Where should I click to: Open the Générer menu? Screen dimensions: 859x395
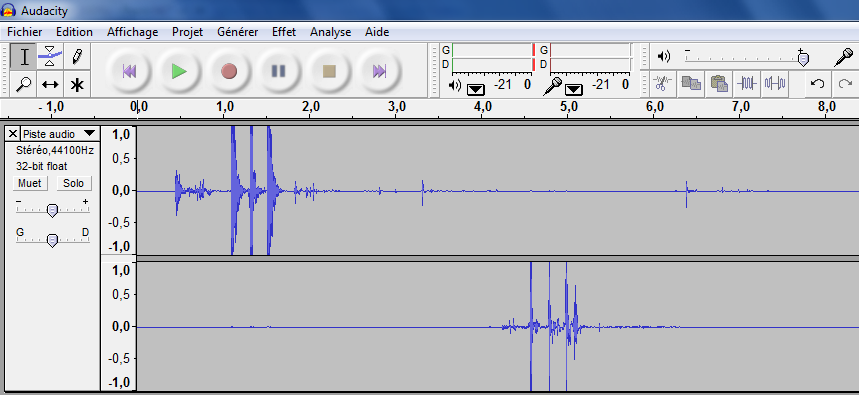[238, 32]
